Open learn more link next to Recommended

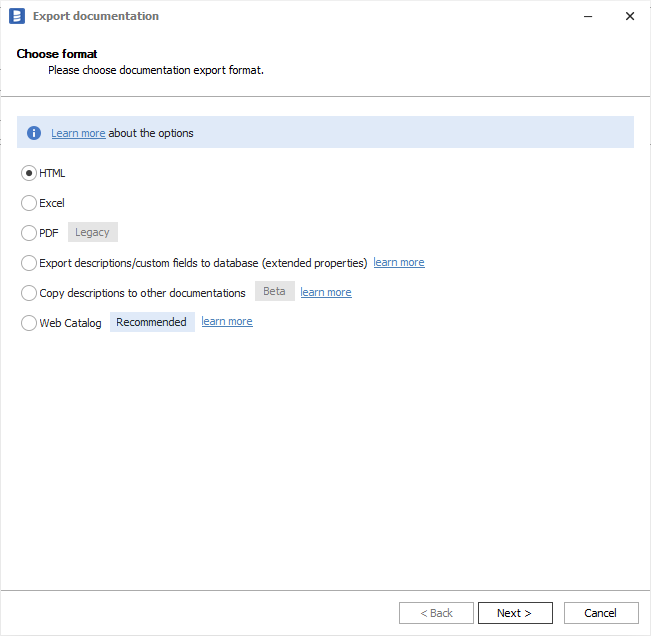coord(226,321)
